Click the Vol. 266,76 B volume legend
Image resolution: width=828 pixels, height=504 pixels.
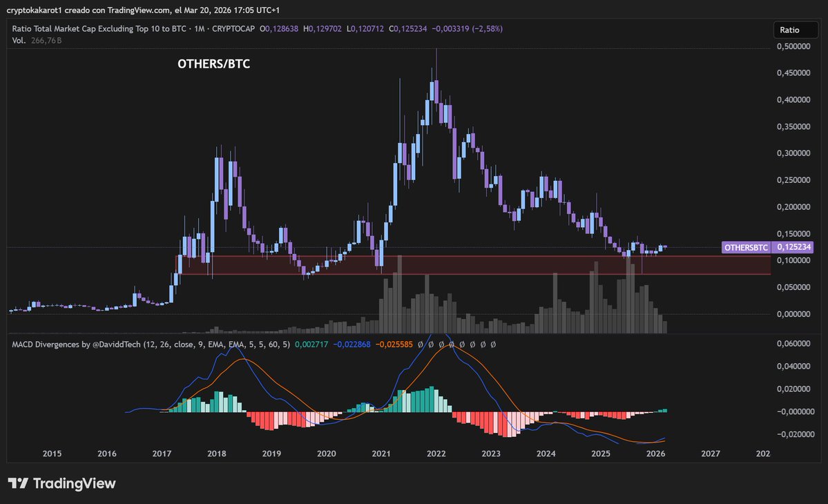[x=37, y=41]
